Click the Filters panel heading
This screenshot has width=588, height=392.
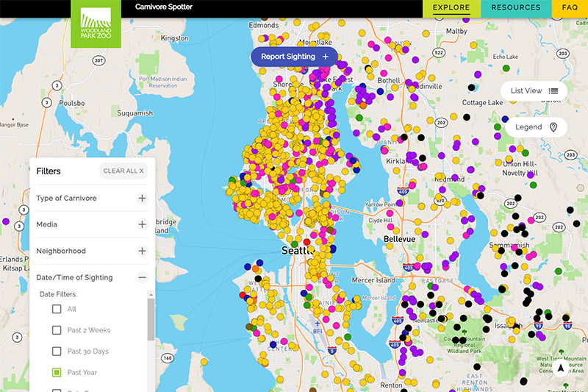click(49, 171)
